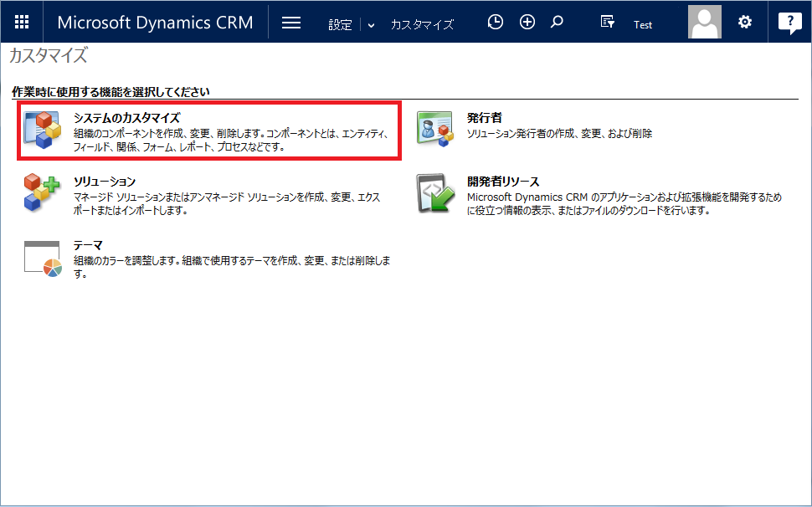Click the Microsoft Dynamics CRM のアプリケーション description
This screenshot has height=507, width=812.
coord(624,204)
